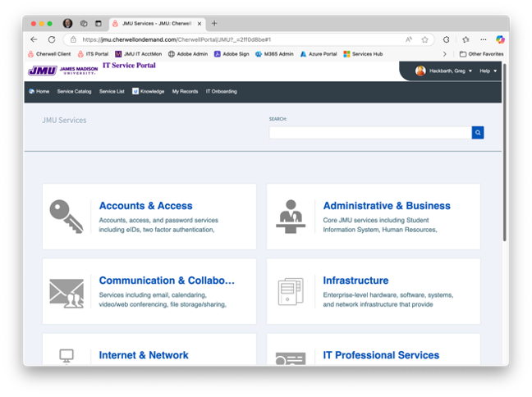Launch the Copilot icon
The width and height of the screenshot is (532, 397).
coord(500,39)
